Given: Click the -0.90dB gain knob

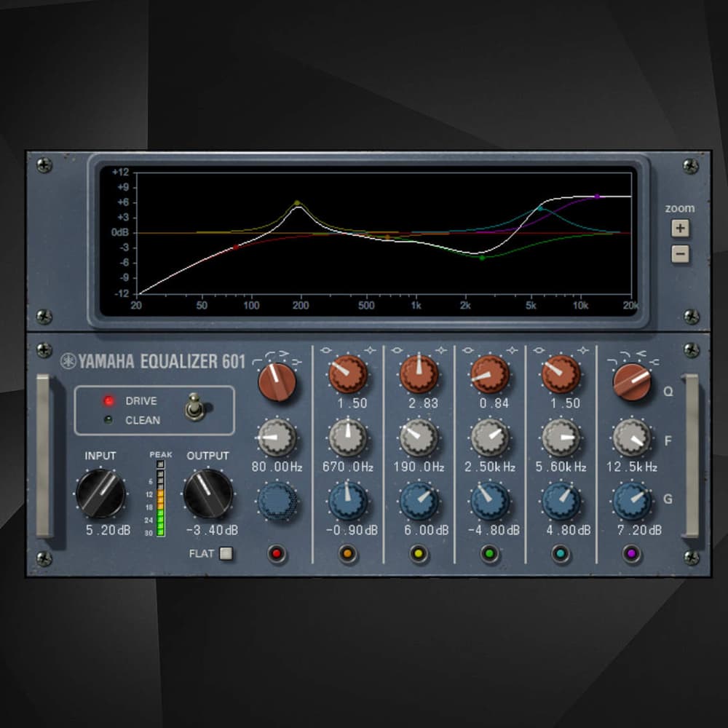Looking at the screenshot, I should (x=348, y=501).
